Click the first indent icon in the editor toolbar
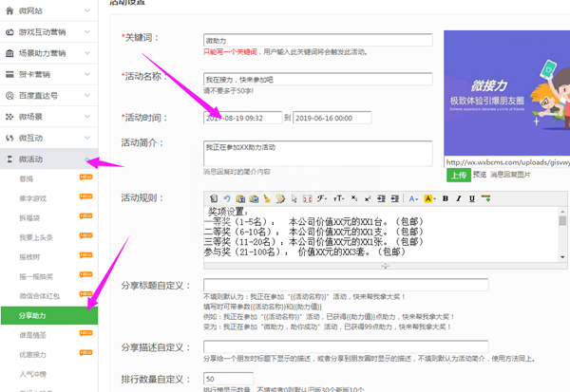570x392 pixels. tap(381, 198)
